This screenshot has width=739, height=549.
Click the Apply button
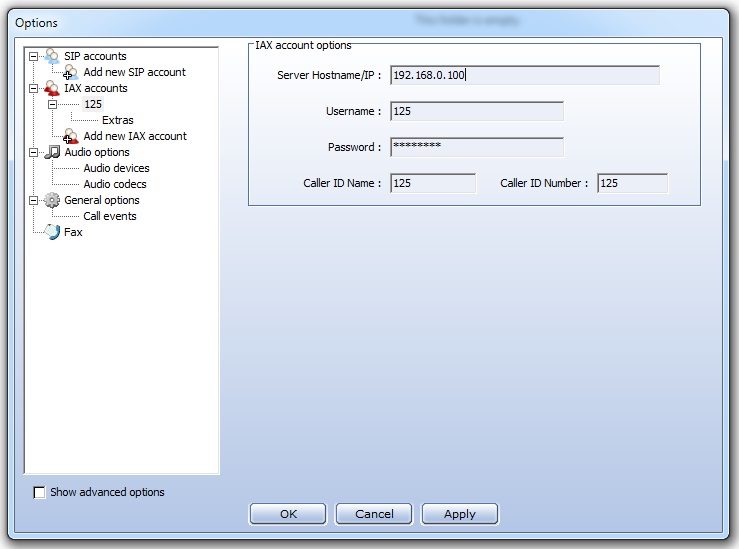pyautogui.click(x=460, y=514)
